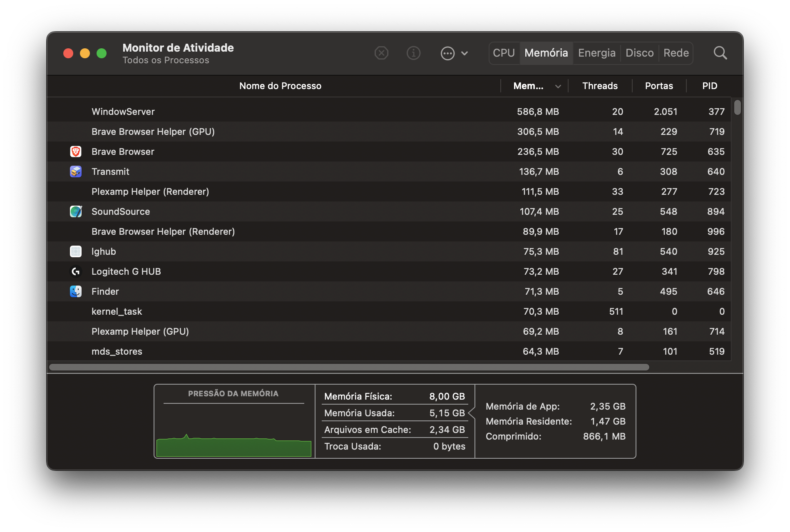The image size is (790, 532).
Task: Sort by Threads column header
Action: pos(600,86)
